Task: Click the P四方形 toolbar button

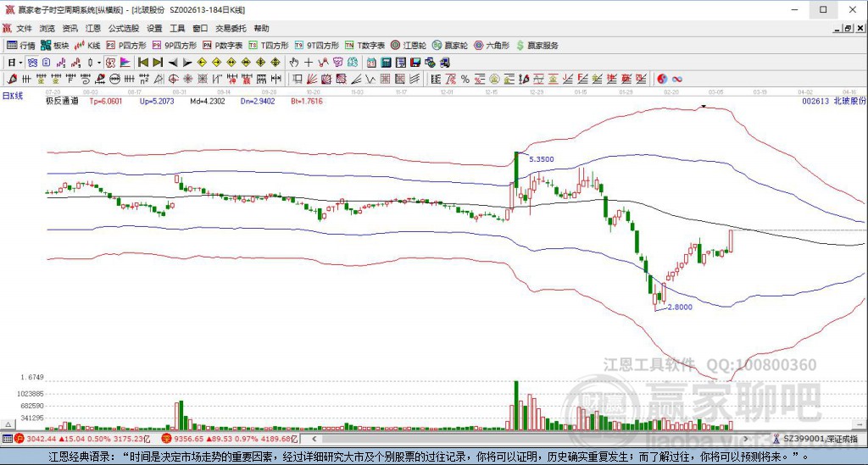Action: click(127, 46)
